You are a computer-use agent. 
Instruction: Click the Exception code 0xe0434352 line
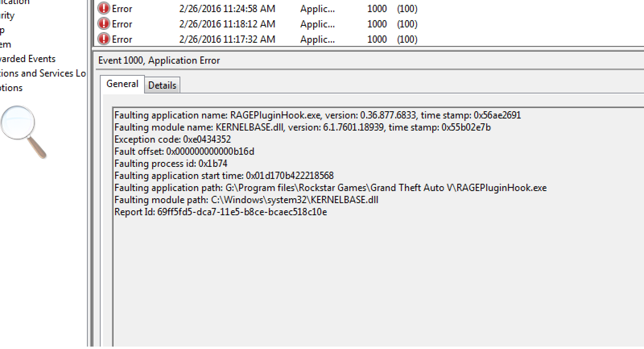point(173,139)
